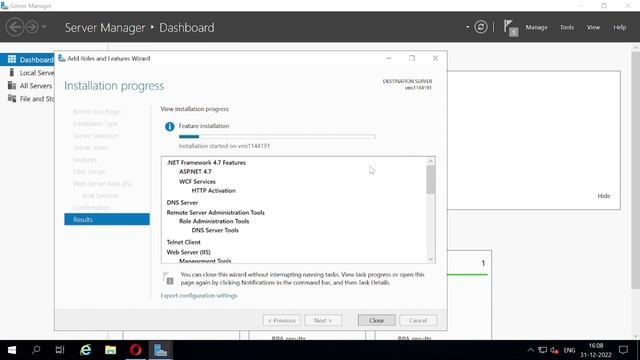This screenshot has height=360, width=640.
Task: Open taskbar search
Action: (x=36, y=350)
